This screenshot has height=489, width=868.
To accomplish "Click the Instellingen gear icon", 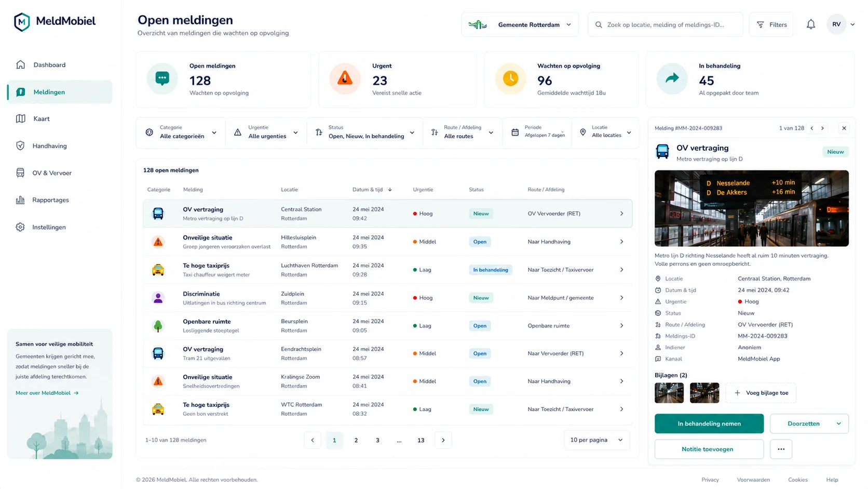I will (x=20, y=227).
